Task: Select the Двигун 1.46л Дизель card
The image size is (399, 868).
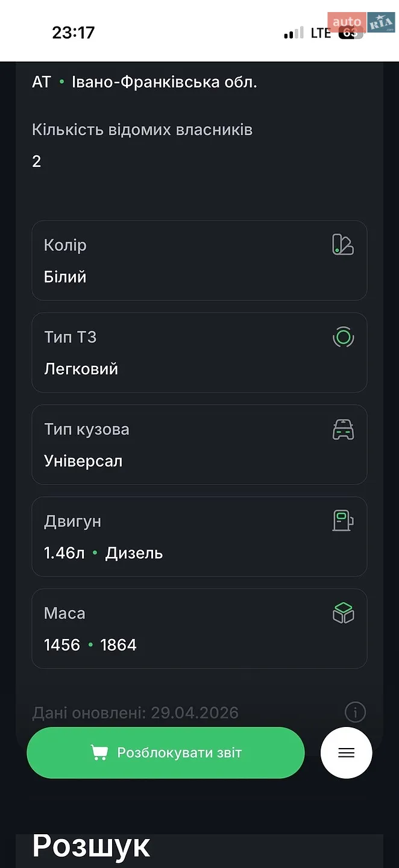Action: (x=199, y=536)
